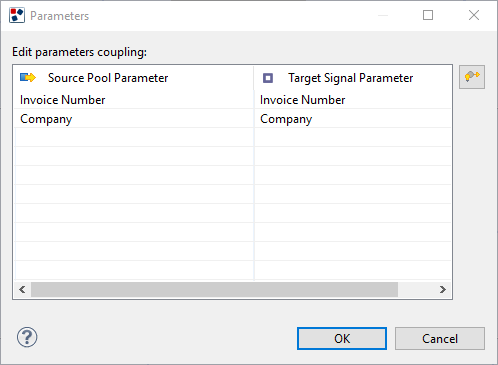Select target Invoice Number cell
The width and height of the screenshot is (498, 365).
pos(353,100)
